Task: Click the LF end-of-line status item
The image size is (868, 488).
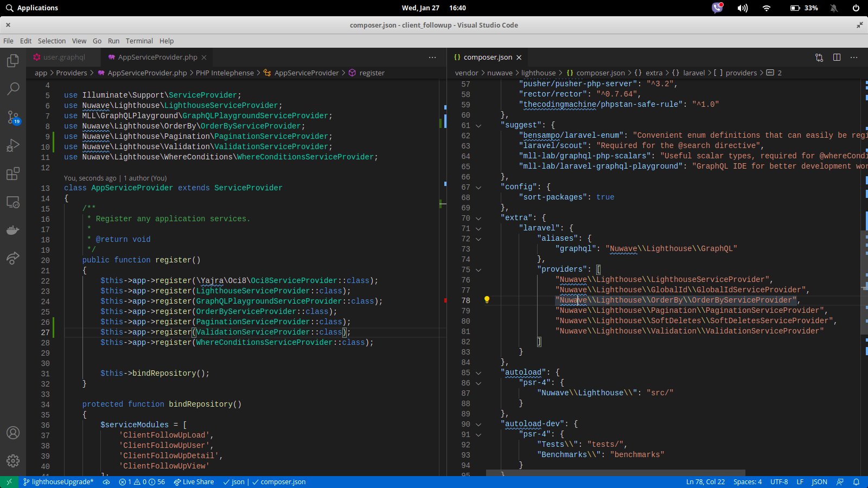Action: click(800, 482)
